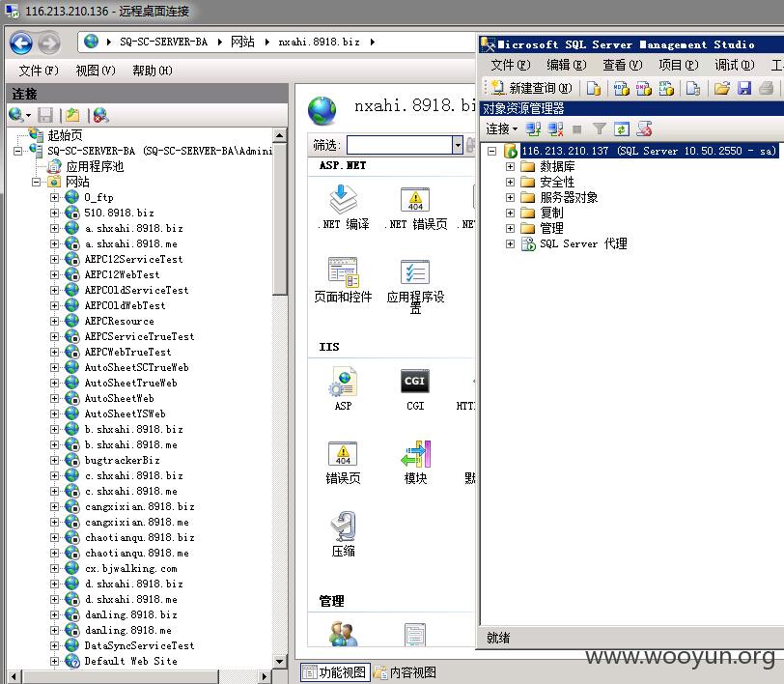The width and height of the screenshot is (784, 684).
Task: Click the connect server icon in Object Explorer
Action: 533,129
